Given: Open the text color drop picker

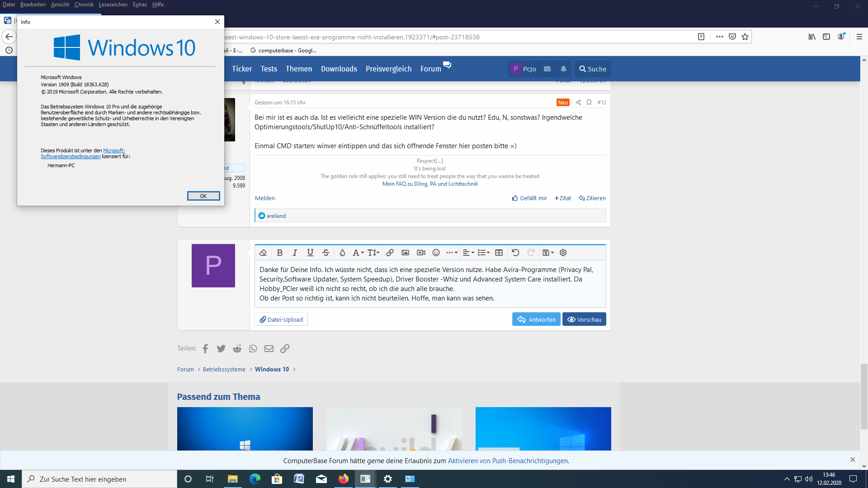Looking at the screenshot, I should point(342,253).
